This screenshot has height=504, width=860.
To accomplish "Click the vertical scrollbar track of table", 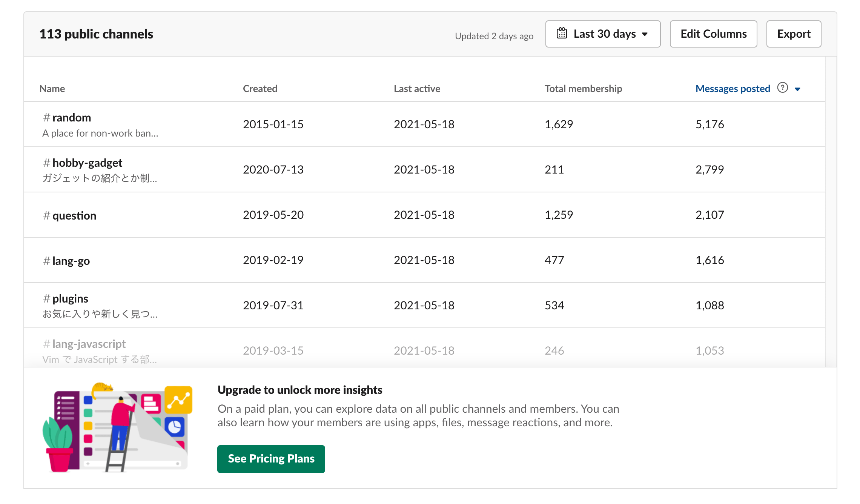I will pyautogui.click(x=831, y=211).
